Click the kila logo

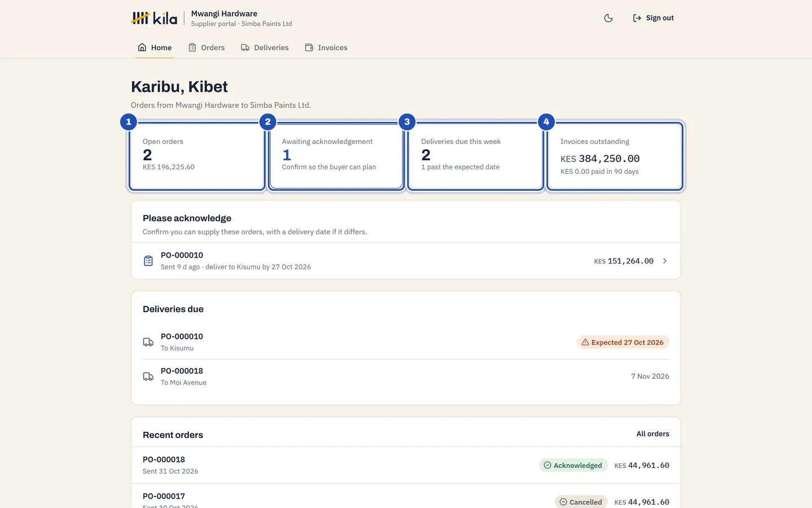click(154, 18)
